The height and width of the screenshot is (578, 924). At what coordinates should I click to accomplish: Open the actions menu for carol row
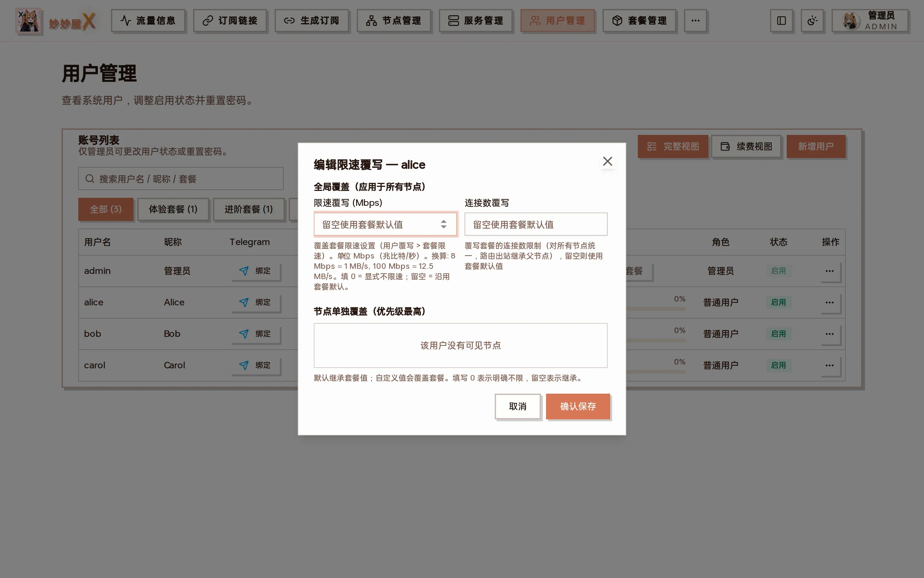coord(830,365)
